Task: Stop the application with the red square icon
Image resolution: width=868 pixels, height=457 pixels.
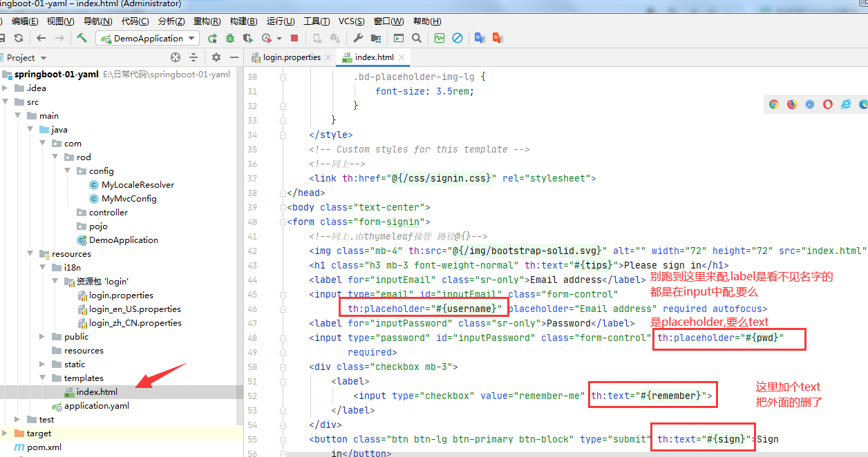Action: [x=294, y=38]
